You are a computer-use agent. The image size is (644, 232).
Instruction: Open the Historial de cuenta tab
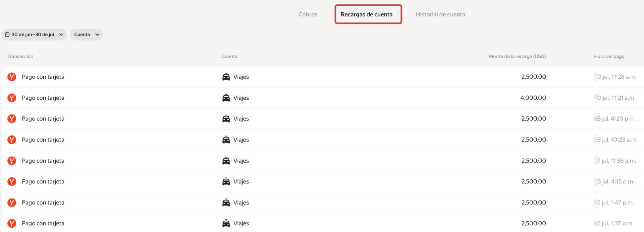coord(440,14)
